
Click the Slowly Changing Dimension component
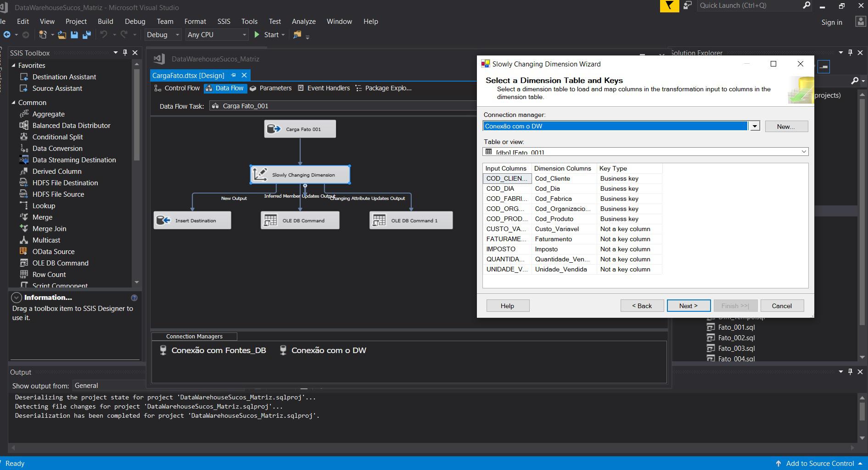click(x=300, y=175)
